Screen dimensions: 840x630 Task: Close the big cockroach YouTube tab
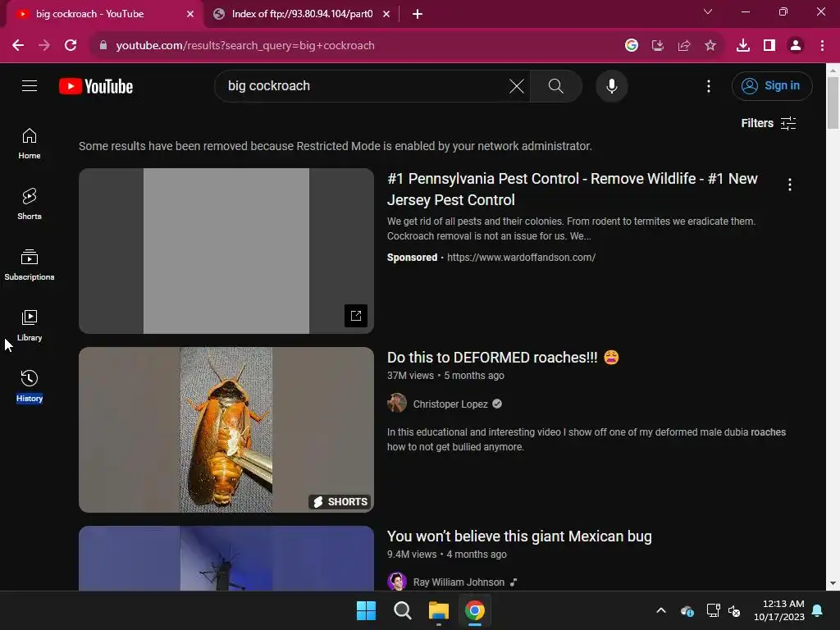click(x=190, y=14)
